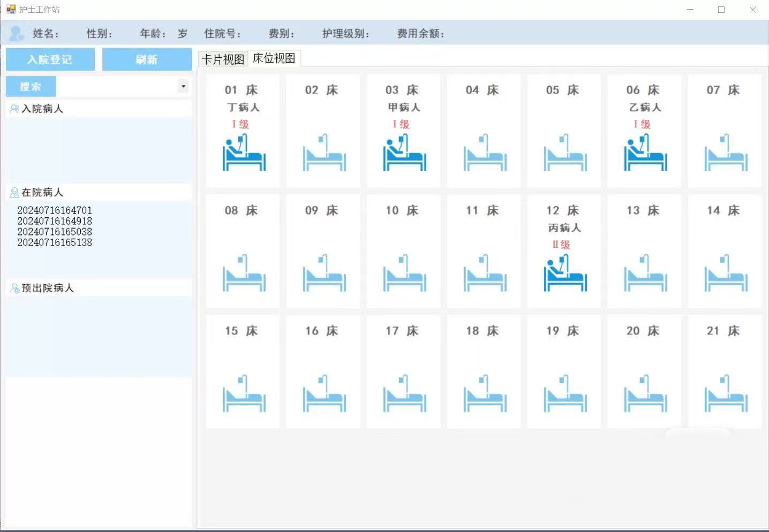The image size is (769, 532).
Task: Click the 预出院病人 section header
Action: [99, 288]
